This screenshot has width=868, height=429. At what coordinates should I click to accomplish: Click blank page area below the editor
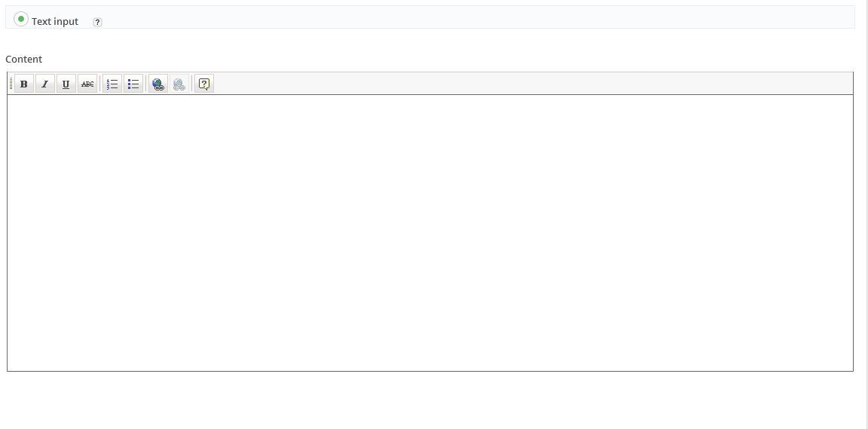[x=430, y=400]
